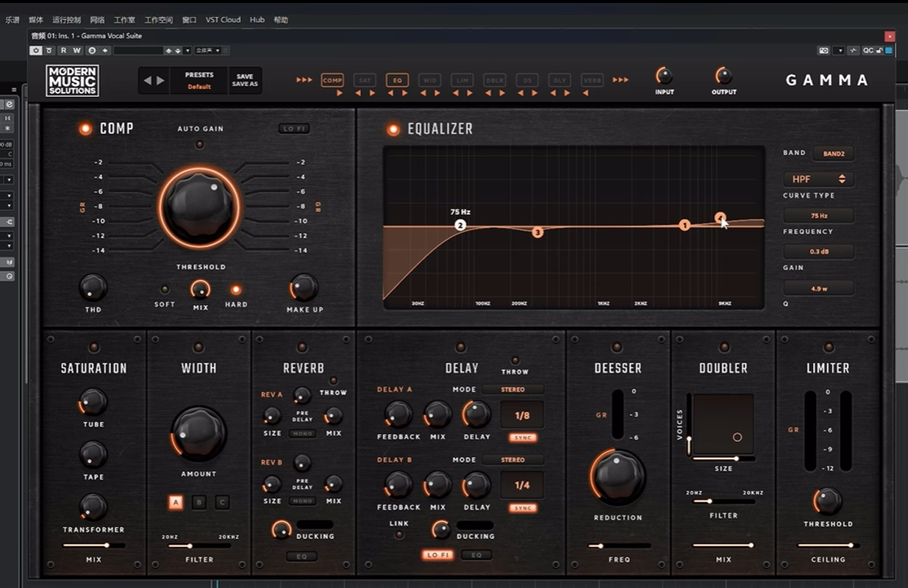Toggle the EQUALIZER section power light
This screenshot has width=908, height=588.
pos(392,128)
